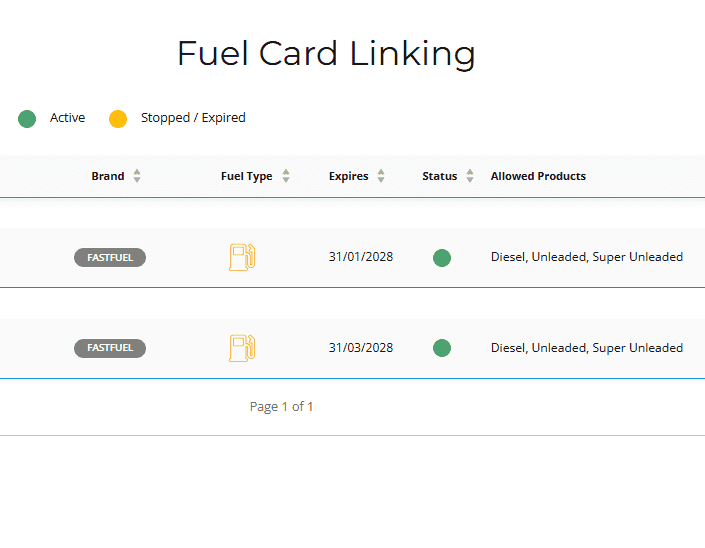Select the 31/01/2028 expiry date cell
705x548 pixels.
pyautogui.click(x=360, y=257)
